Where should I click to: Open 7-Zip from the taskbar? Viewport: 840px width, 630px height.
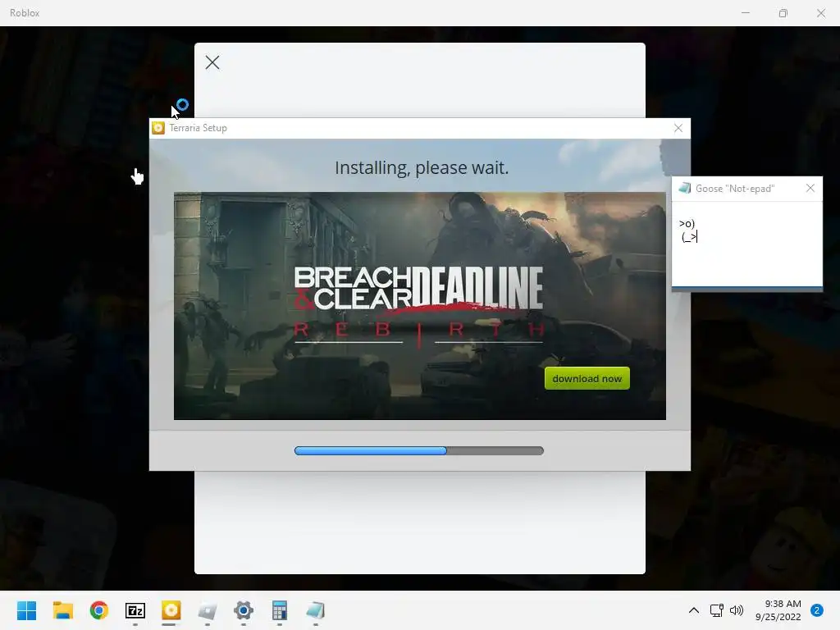[x=135, y=610]
